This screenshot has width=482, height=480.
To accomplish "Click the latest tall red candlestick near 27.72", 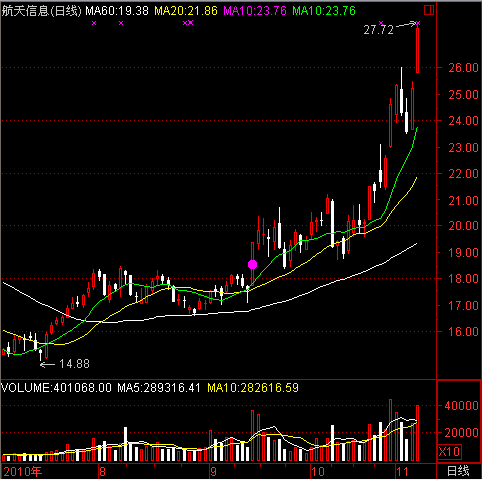I will (417, 50).
